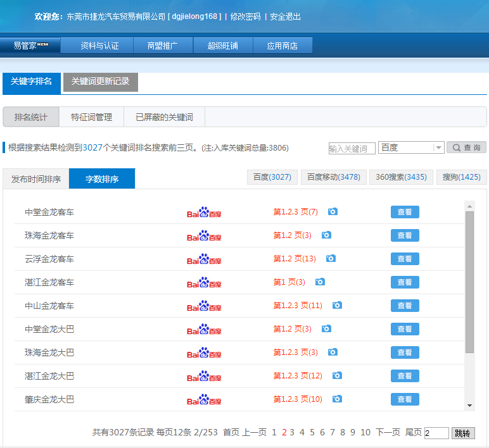Click the camera icon for 湛江金龙大巴
Image resolution: width=489 pixels, height=448 pixels.
pyautogui.click(x=337, y=375)
